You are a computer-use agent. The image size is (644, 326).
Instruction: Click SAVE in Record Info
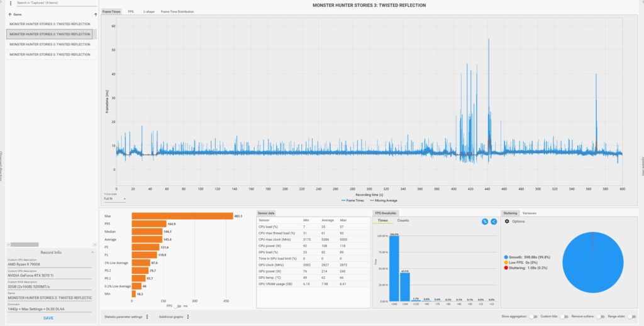(48, 318)
